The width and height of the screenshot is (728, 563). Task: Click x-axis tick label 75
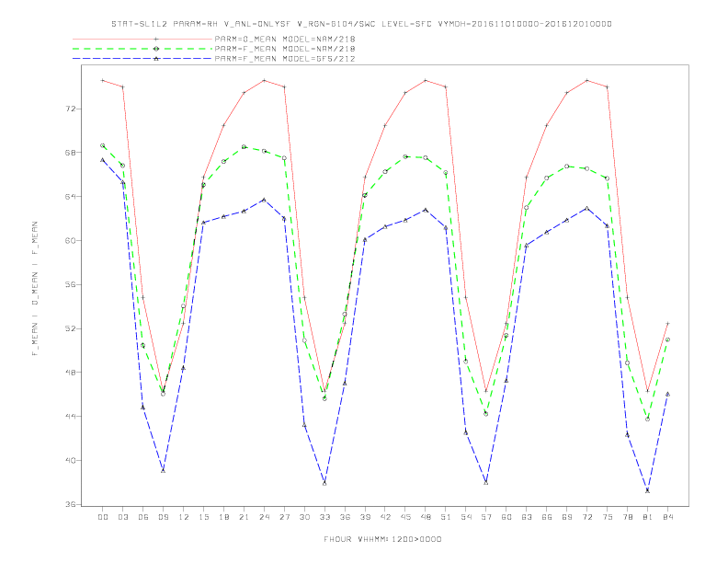(x=608, y=517)
